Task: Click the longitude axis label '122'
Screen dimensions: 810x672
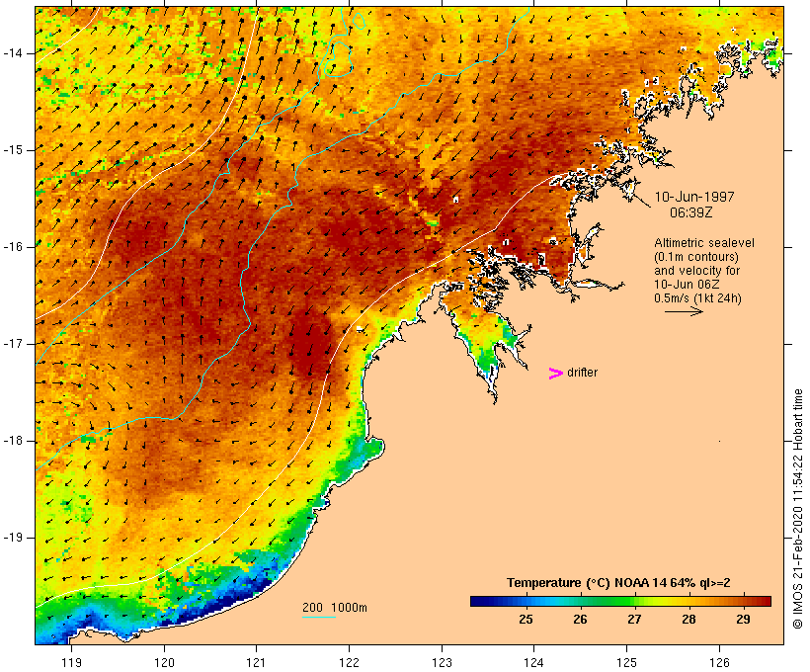Action: [x=350, y=662]
